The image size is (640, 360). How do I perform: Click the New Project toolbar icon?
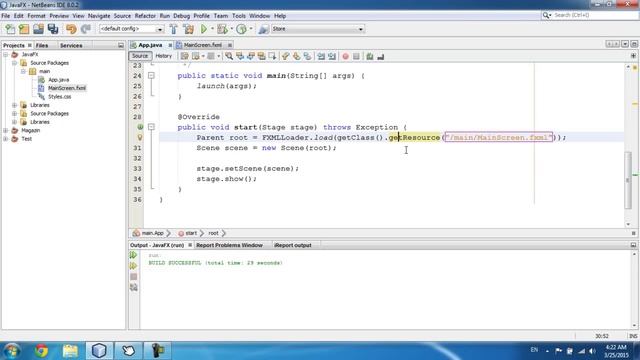point(24,29)
